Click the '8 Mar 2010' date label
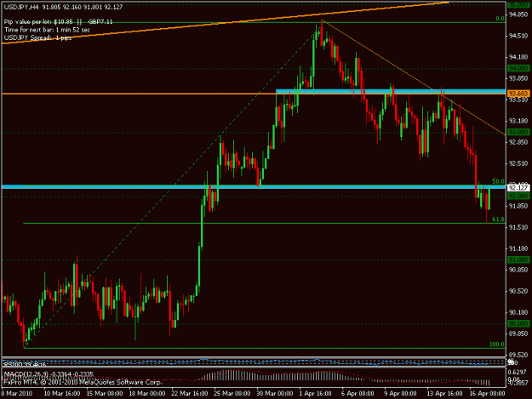532x399 pixels. click(x=17, y=394)
